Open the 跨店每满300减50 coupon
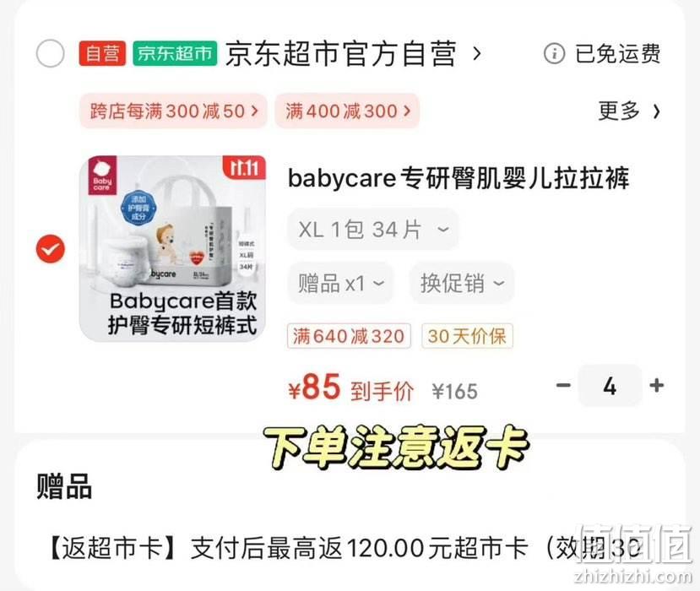700x591 pixels. click(x=174, y=111)
